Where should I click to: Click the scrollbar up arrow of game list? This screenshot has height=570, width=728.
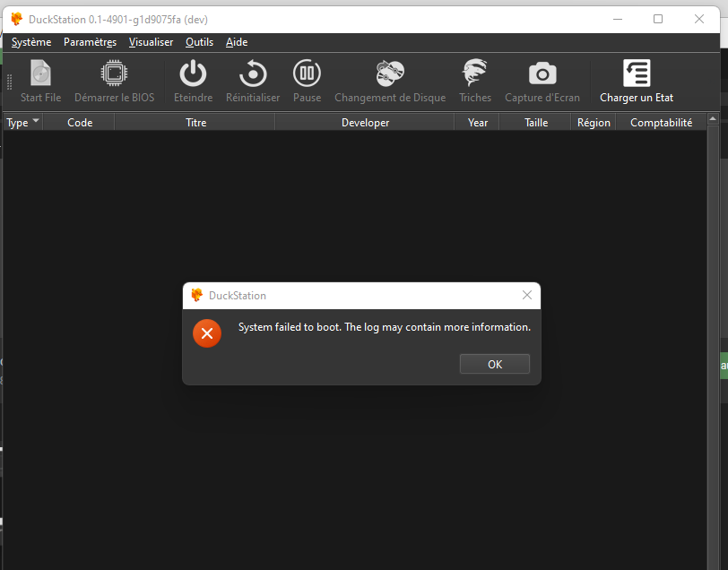point(713,119)
